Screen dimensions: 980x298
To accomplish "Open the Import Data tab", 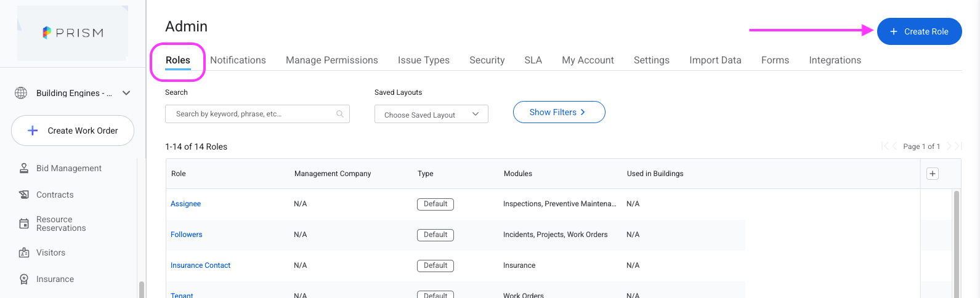I will (x=715, y=60).
